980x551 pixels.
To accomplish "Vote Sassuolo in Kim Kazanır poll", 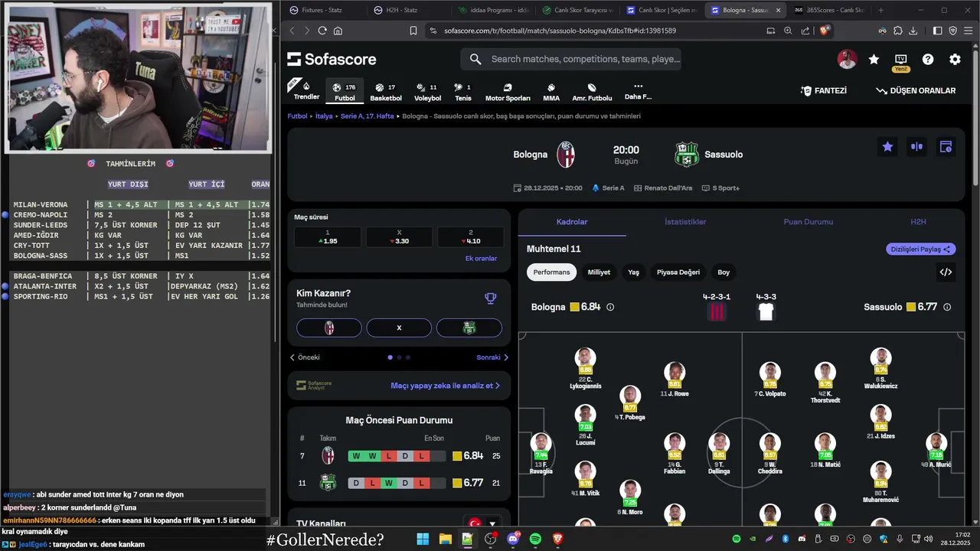I will (469, 328).
